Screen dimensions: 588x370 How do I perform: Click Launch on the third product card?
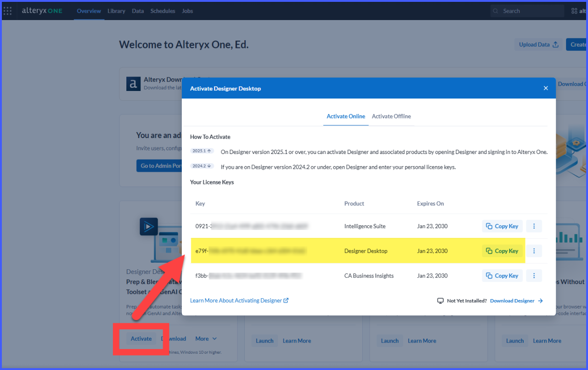pos(390,341)
